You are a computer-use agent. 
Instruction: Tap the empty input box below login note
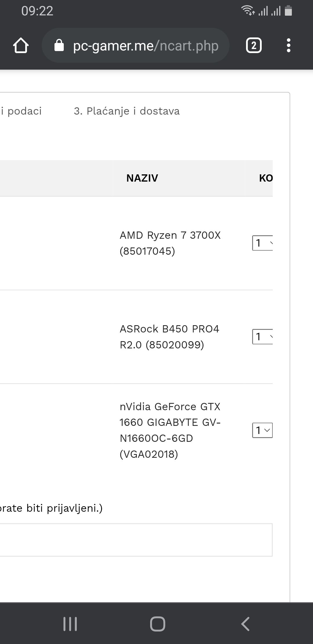coord(136,540)
